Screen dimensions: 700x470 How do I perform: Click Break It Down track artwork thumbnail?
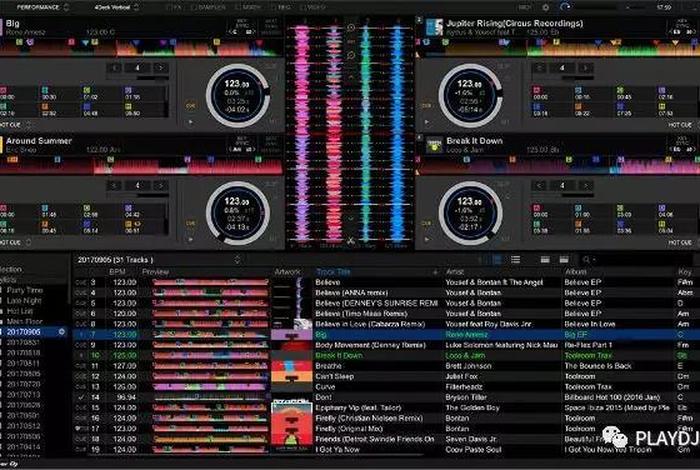pos(434,145)
